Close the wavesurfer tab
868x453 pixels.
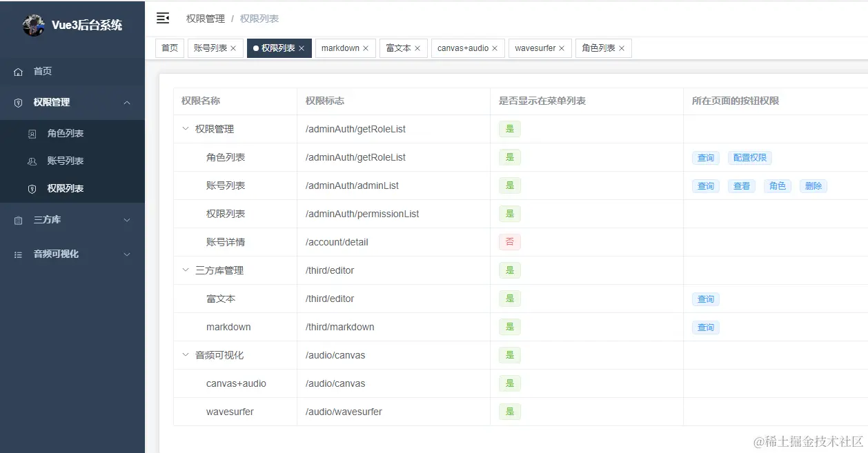[562, 48]
